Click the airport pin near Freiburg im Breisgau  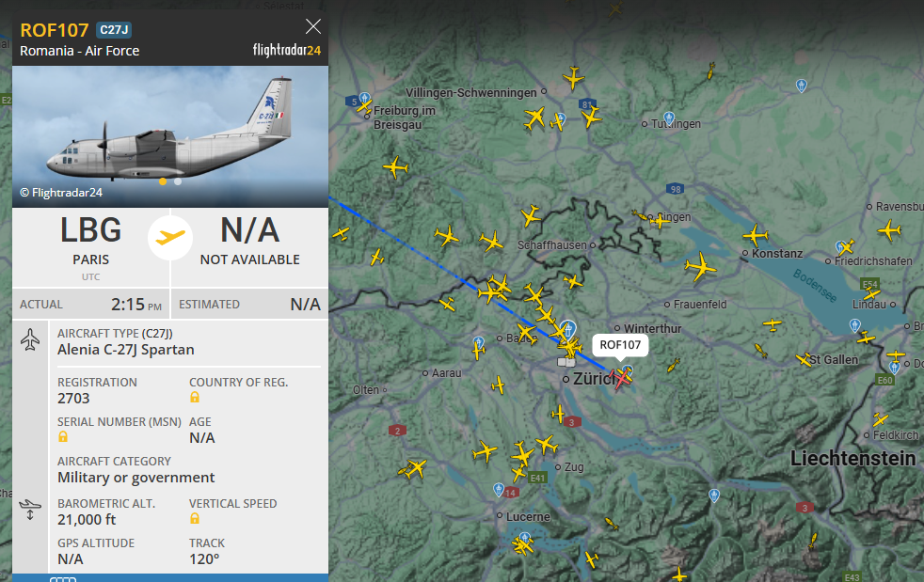pyautogui.click(x=365, y=99)
